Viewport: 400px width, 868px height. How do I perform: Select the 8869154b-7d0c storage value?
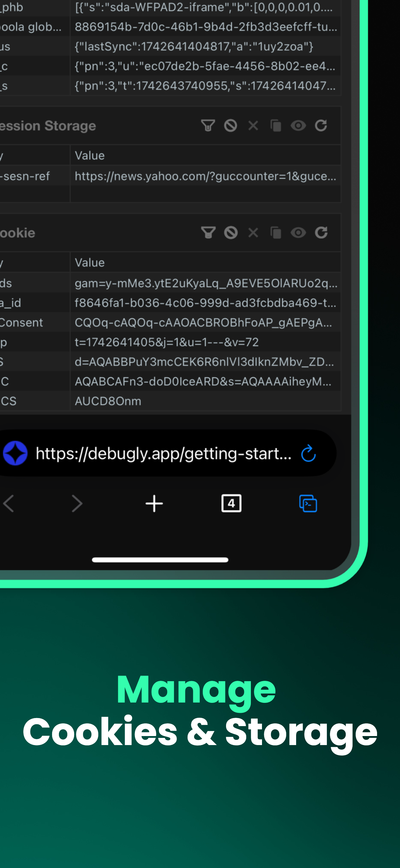(x=205, y=27)
